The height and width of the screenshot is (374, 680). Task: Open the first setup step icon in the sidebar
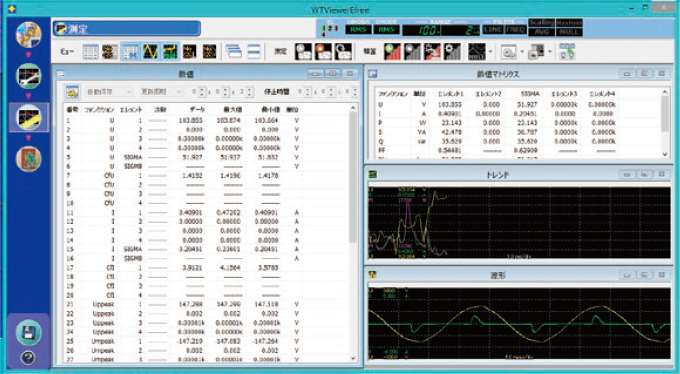coord(29,35)
